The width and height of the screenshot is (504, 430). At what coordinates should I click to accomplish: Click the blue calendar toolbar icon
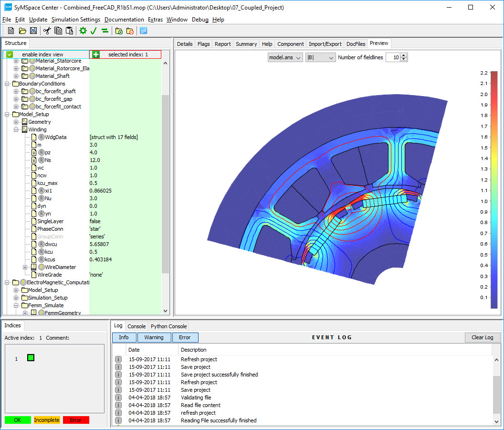[143, 31]
